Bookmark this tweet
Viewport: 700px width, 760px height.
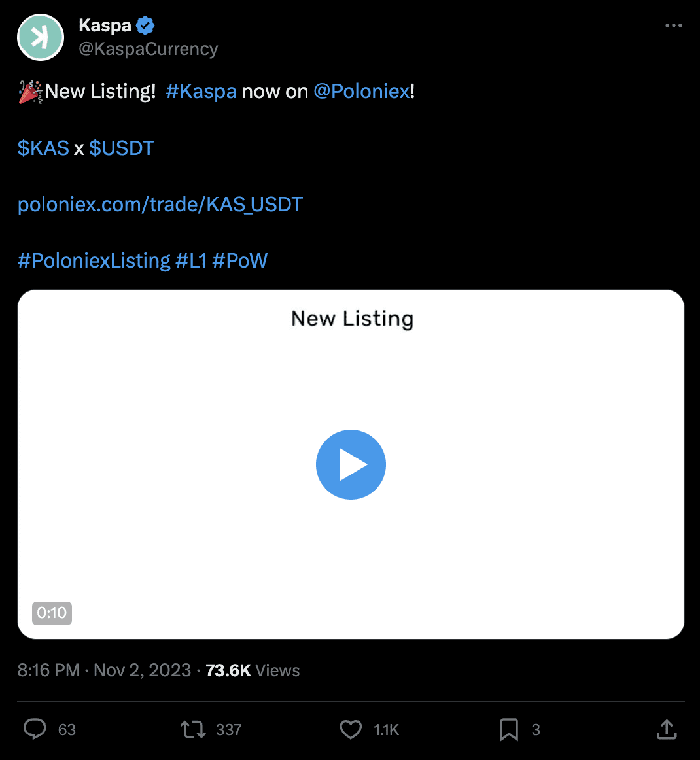[509, 729]
